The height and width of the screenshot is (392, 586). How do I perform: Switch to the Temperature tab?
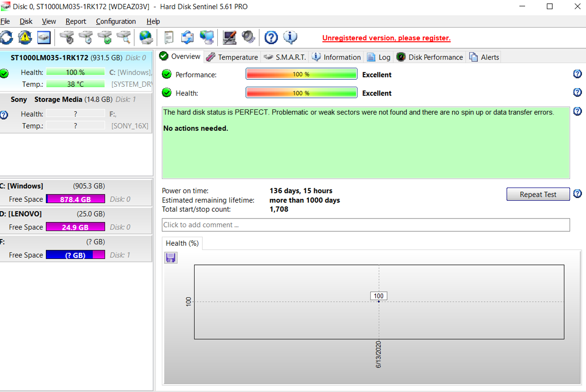232,57
